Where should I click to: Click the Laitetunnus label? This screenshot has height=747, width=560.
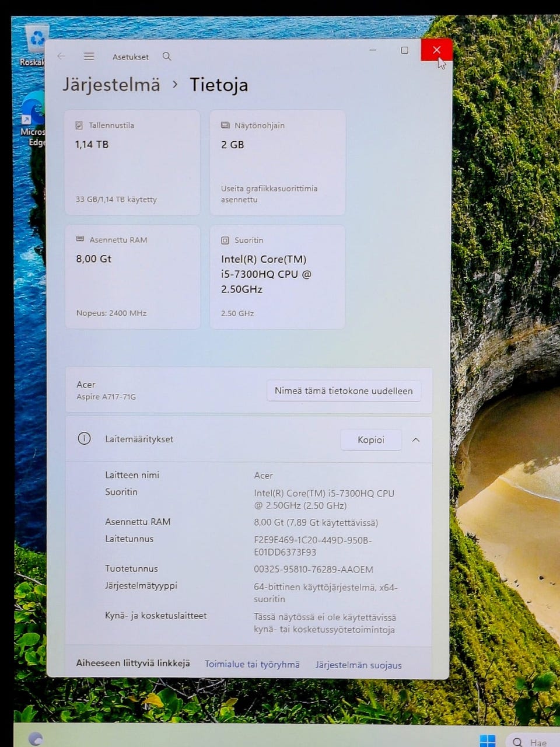pos(129,539)
